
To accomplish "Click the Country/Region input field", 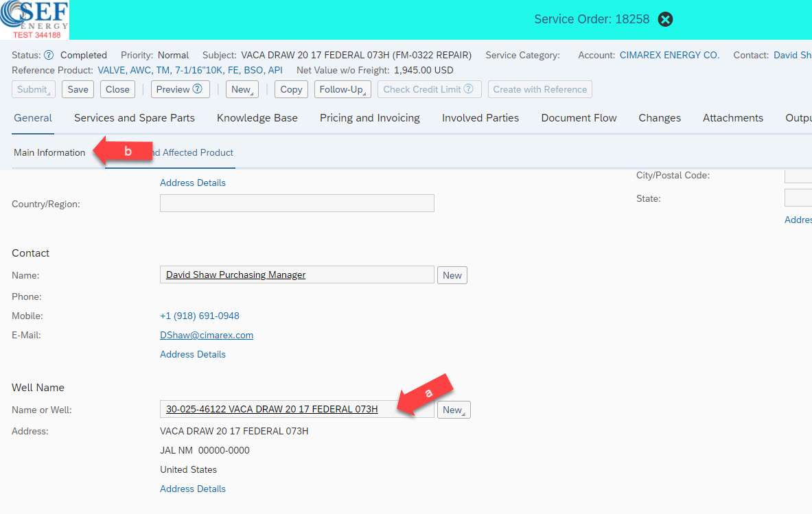I will (297, 203).
